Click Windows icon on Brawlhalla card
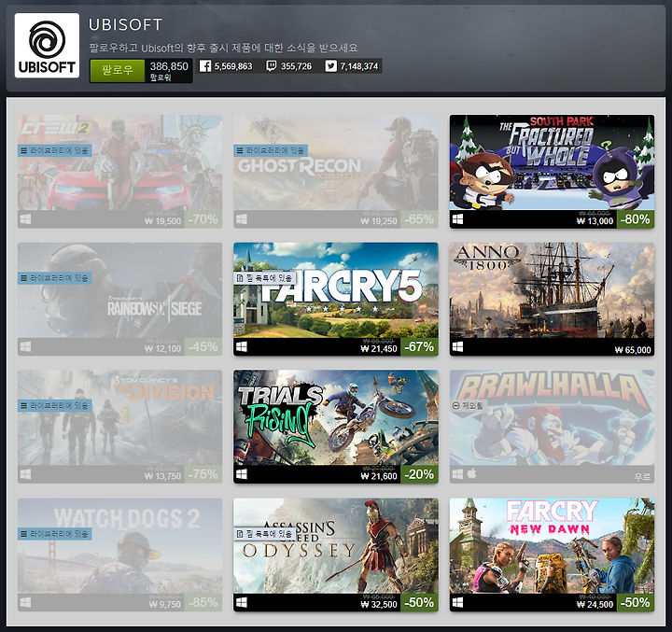 (x=457, y=474)
